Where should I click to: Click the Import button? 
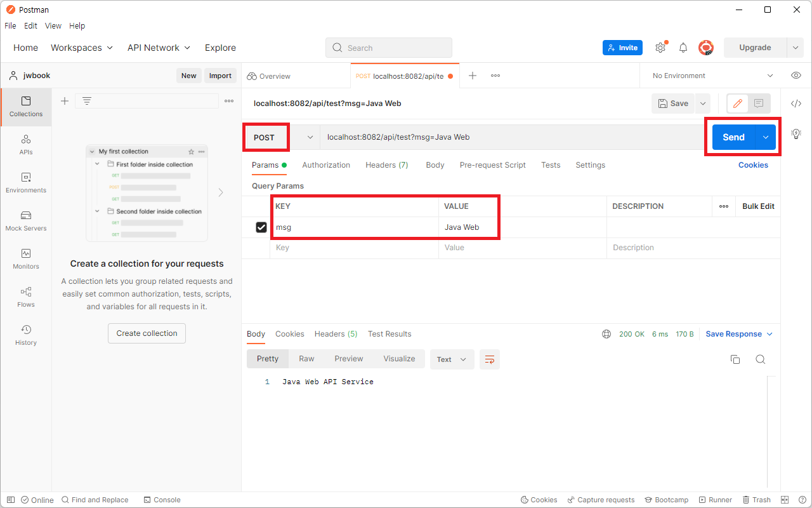220,76
